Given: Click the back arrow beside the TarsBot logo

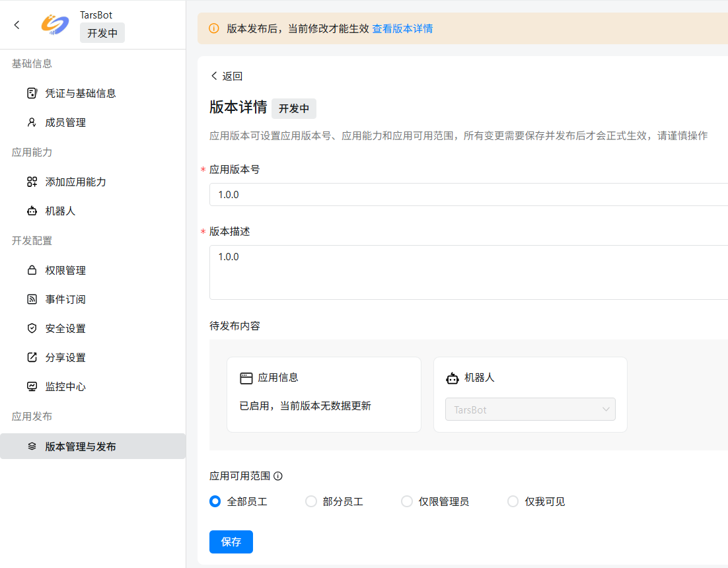Looking at the screenshot, I should pyautogui.click(x=17, y=24).
